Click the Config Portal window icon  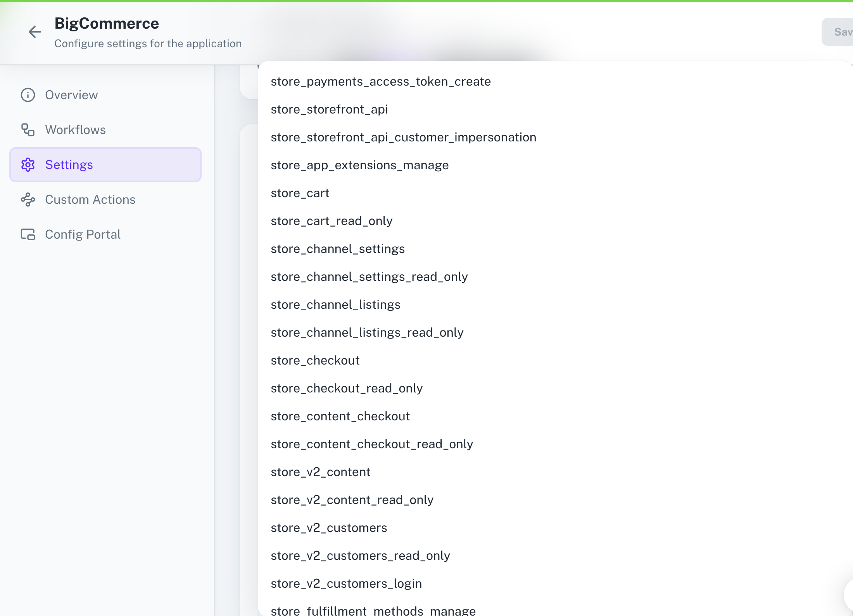pos(28,234)
